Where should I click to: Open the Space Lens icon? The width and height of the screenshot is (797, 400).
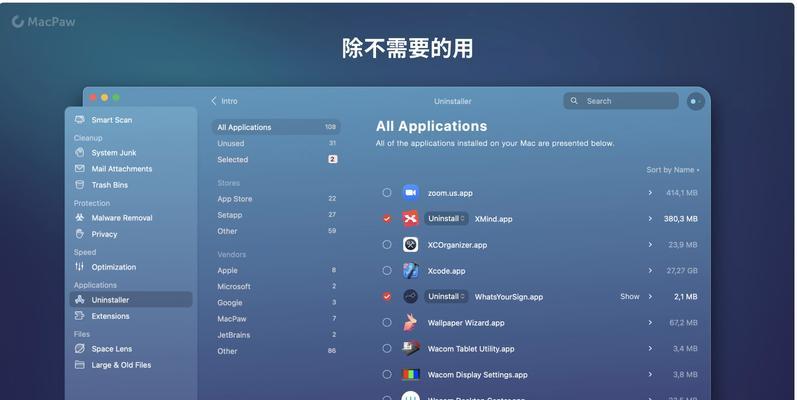tap(80, 348)
